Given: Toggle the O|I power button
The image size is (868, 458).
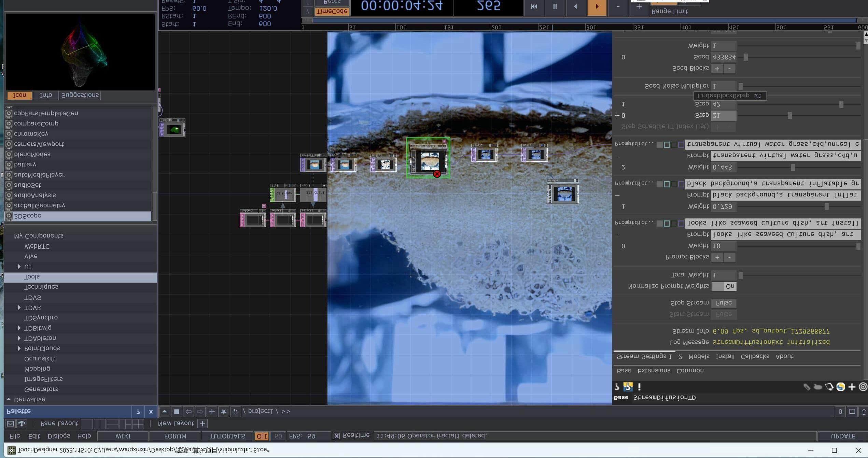Looking at the screenshot, I should click(262, 436).
